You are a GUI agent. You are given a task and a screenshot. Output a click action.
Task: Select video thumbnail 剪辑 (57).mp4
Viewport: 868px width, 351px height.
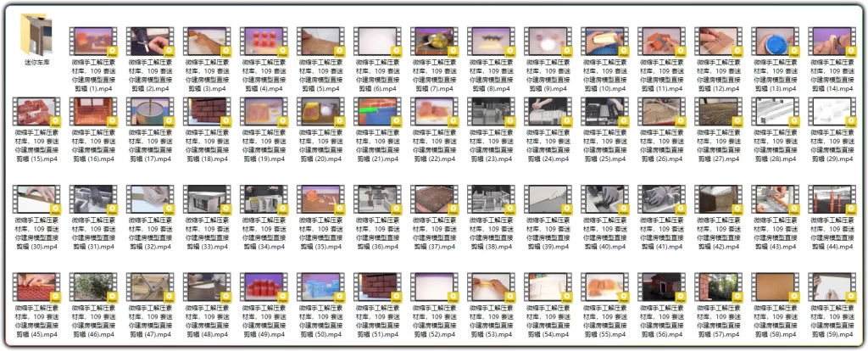pos(719,287)
